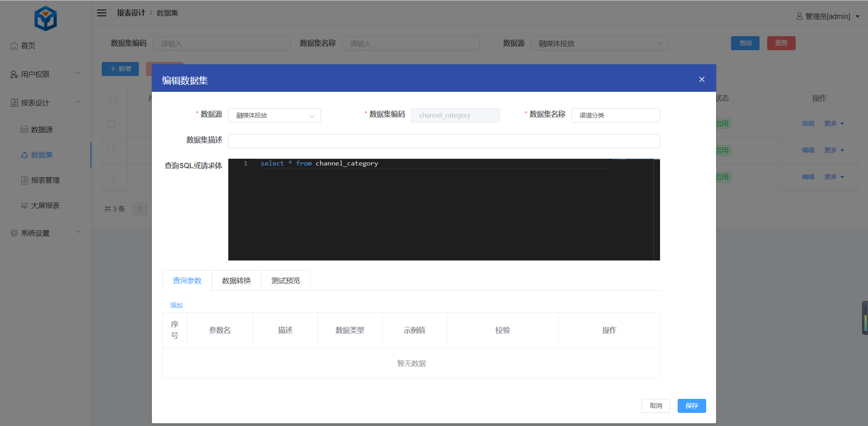Open 系统设置 via the gear icon
This screenshot has height=426, width=868.
(14, 232)
